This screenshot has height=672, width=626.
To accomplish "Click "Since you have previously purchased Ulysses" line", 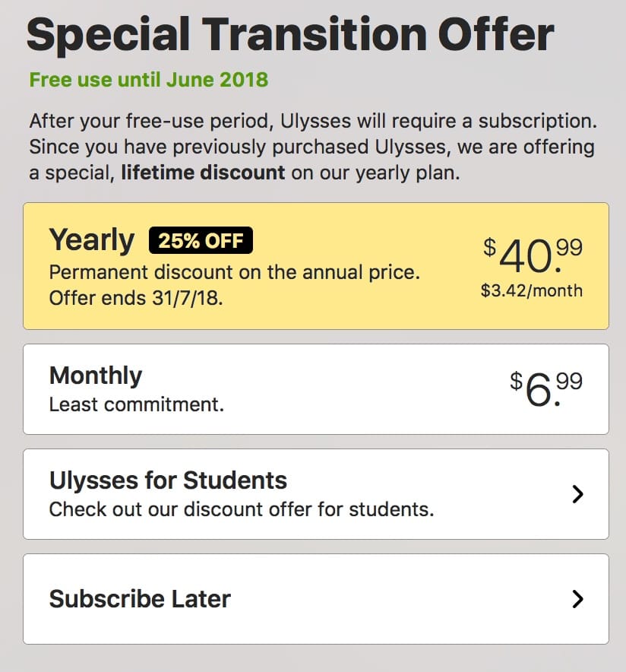I will [x=311, y=146].
